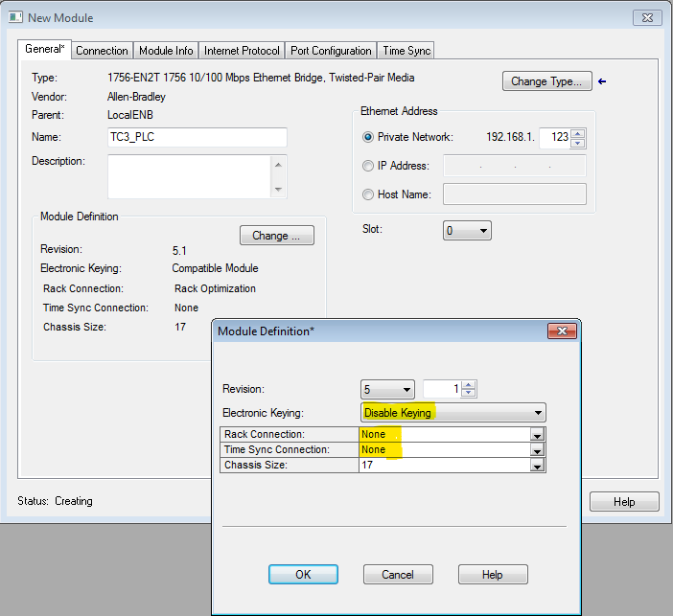This screenshot has width=673, height=616.
Task: Click the LocalENB parent value
Action: click(130, 115)
